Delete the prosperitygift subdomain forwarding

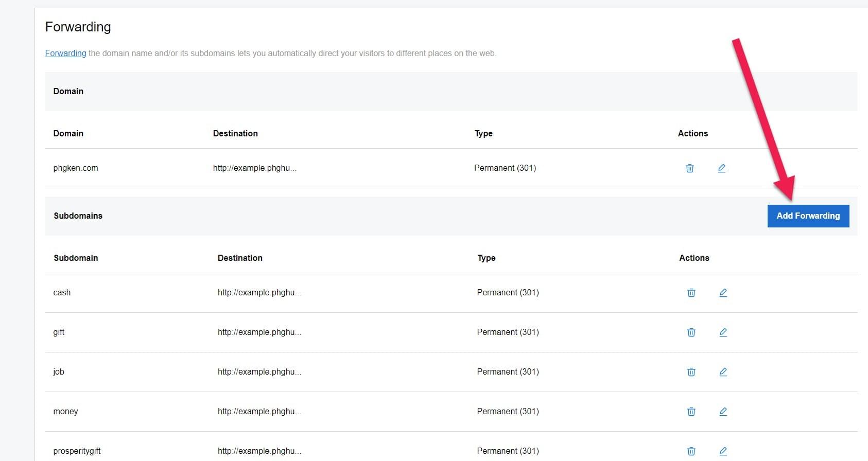(x=691, y=451)
